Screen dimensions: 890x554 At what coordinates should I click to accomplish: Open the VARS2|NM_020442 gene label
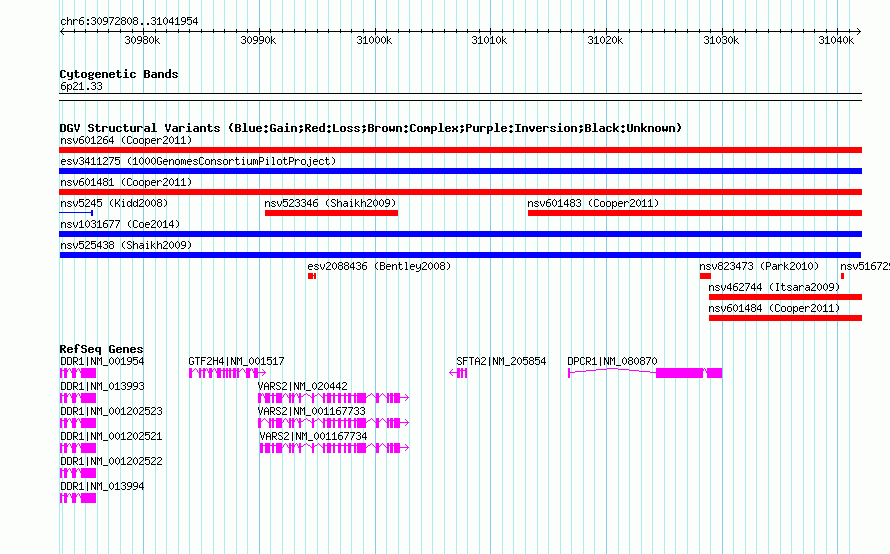[303, 386]
